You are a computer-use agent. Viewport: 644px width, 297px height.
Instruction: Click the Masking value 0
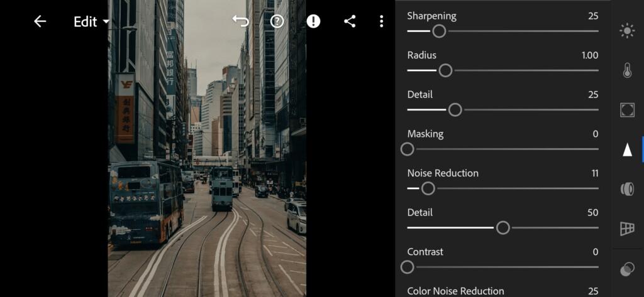pos(596,134)
